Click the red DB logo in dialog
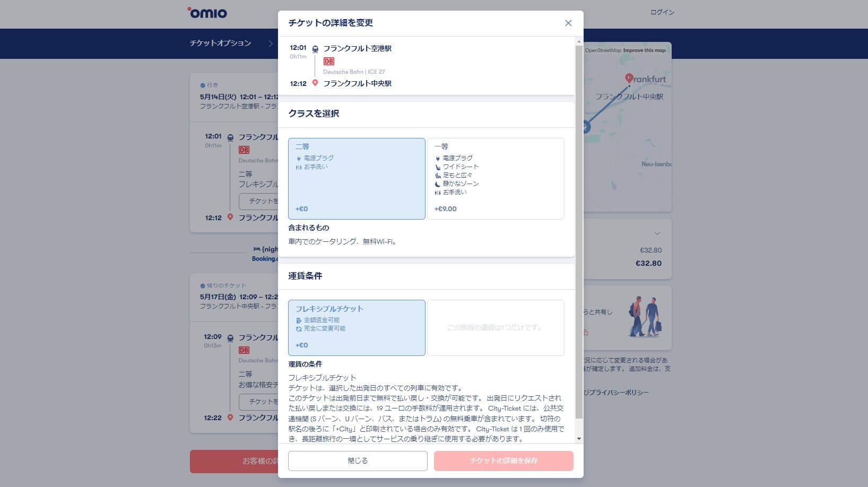 (x=328, y=62)
